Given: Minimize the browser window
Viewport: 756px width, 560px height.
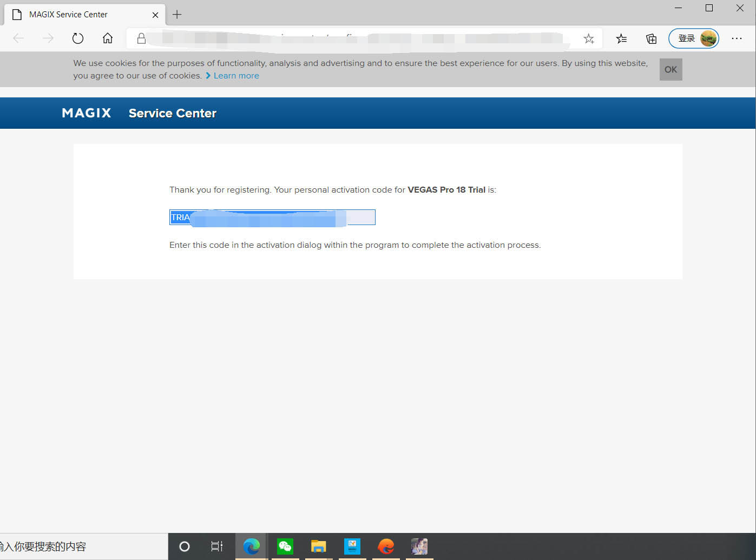Looking at the screenshot, I should [x=679, y=8].
